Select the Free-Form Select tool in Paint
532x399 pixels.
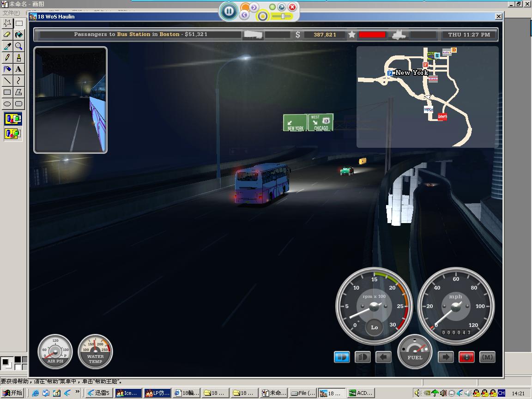(7, 23)
